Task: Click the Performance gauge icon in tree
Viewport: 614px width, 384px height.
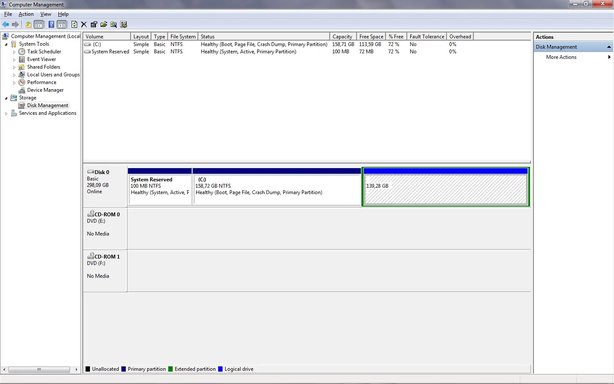Action: pyautogui.click(x=22, y=82)
